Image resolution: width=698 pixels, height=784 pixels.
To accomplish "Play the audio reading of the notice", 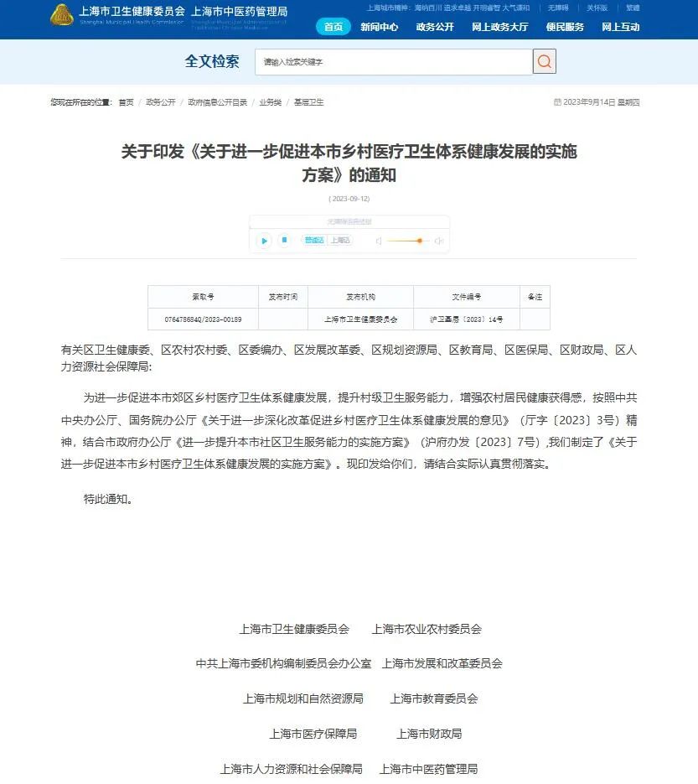I will (264, 241).
